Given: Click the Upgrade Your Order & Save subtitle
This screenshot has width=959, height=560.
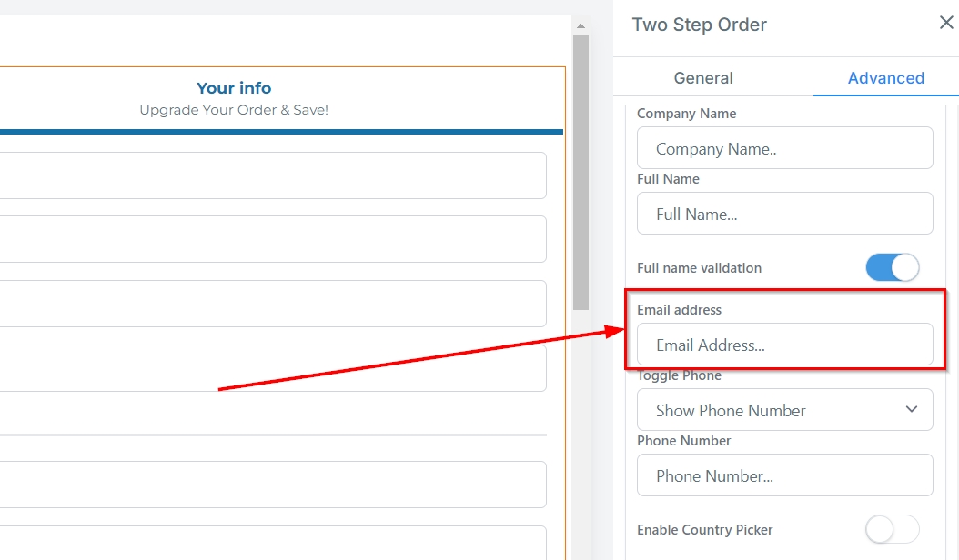Looking at the screenshot, I should [x=234, y=110].
